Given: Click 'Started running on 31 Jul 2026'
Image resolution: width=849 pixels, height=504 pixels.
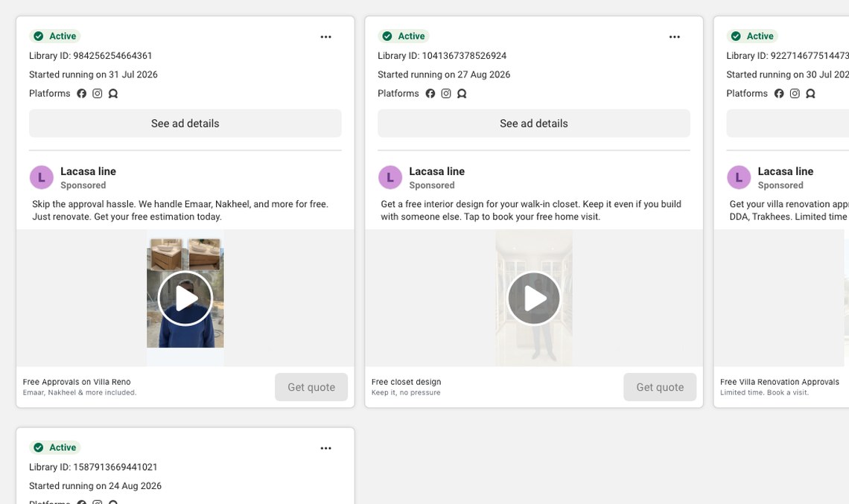Looking at the screenshot, I should click(93, 74).
